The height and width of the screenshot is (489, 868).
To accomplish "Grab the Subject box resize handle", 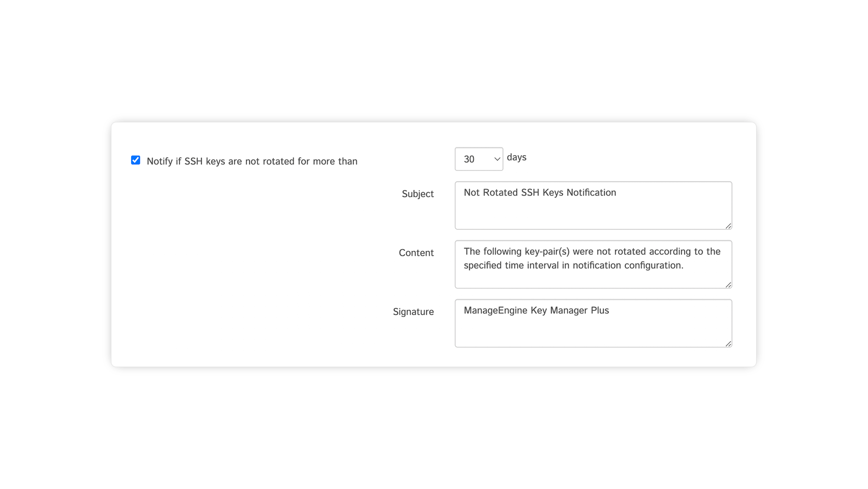I will click(728, 226).
